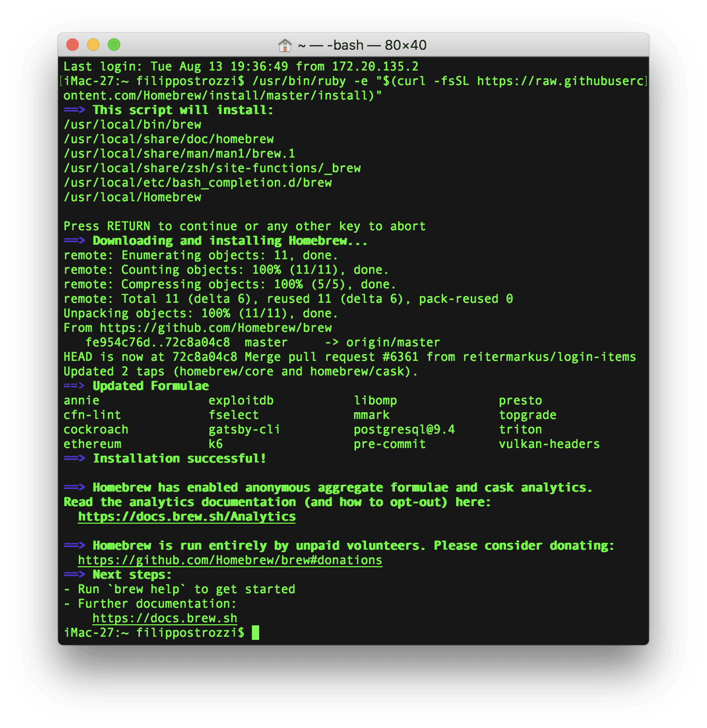This screenshot has width=707, height=728.
Task: Click the formula name "pre-commit"
Action: point(390,444)
